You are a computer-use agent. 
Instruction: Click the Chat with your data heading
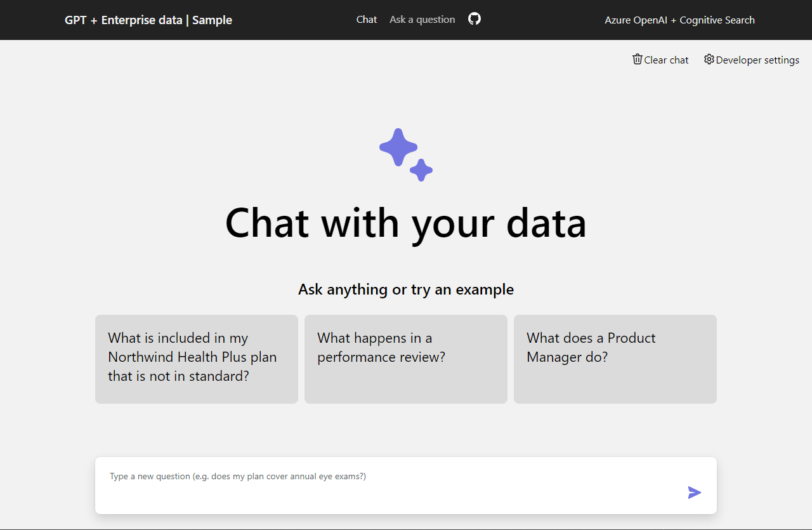pos(405,223)
